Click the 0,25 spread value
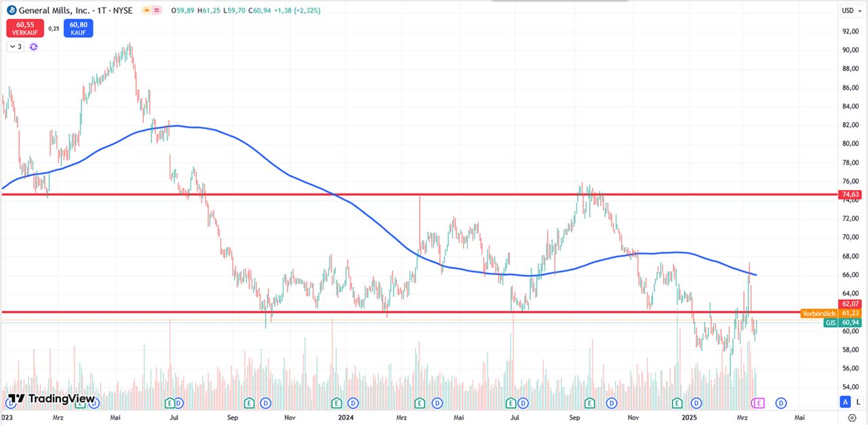868x425 pixels. coord(54,29)
